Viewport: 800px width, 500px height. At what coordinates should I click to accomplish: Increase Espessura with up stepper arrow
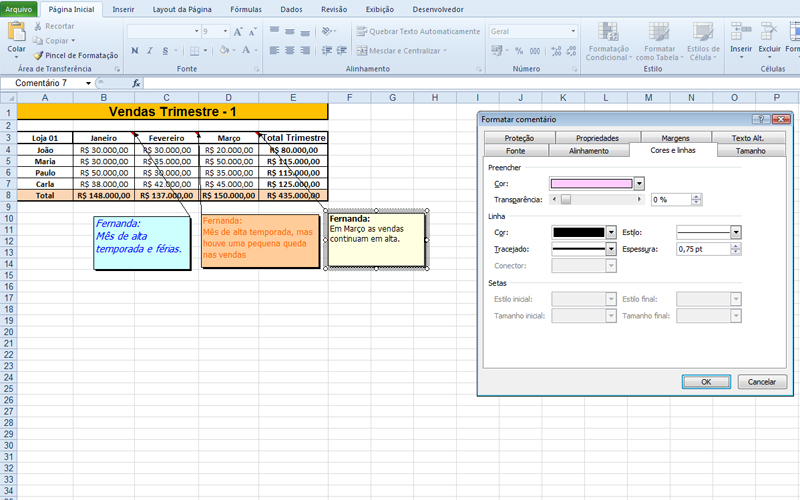pos(735,246)
